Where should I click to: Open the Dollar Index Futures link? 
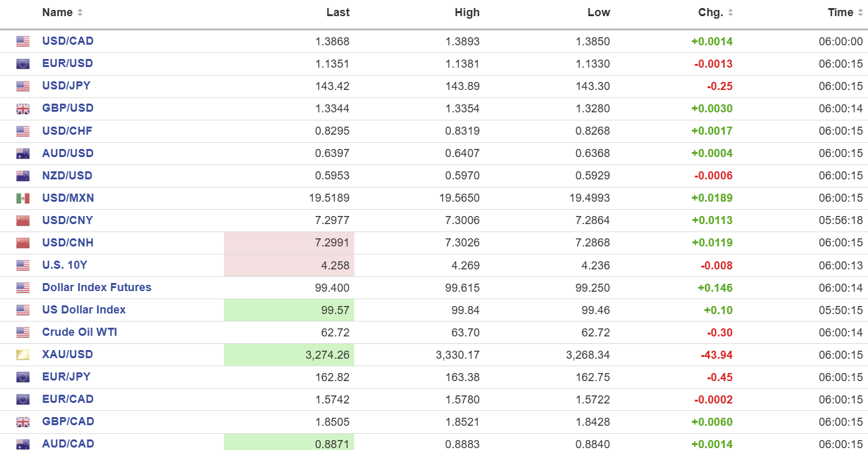[x=97, y=287]
